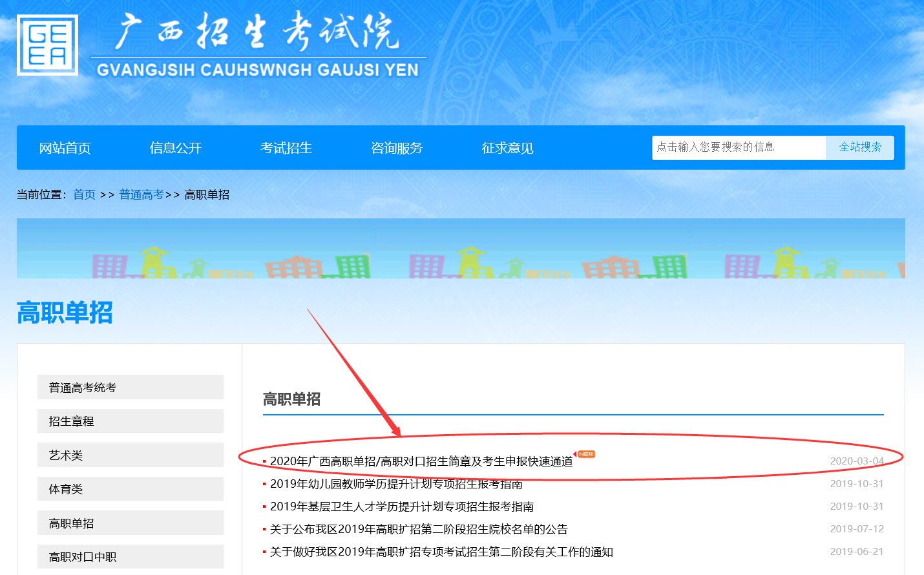Click the search input field
The image size is (924, 575).
click(x=738, y=147)
